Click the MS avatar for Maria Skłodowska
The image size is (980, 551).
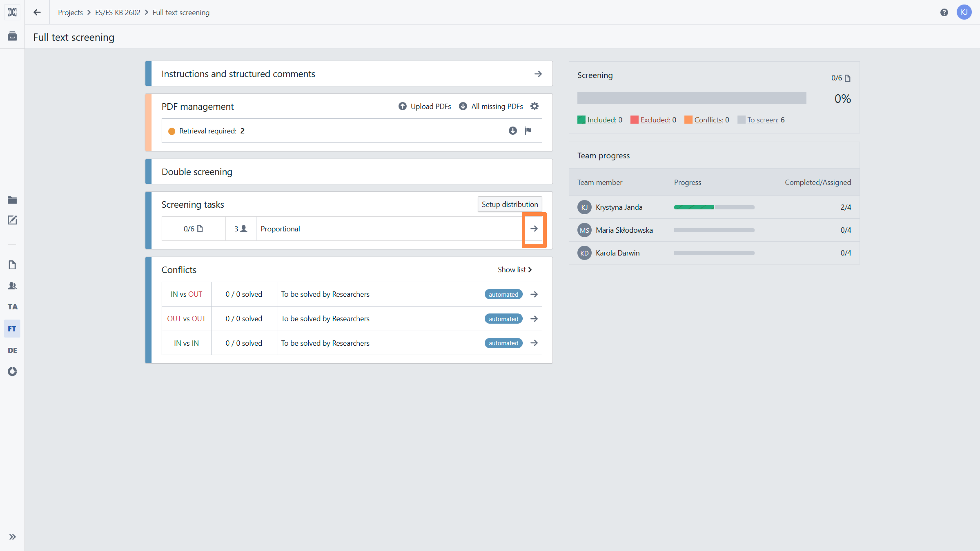point(584,230)
